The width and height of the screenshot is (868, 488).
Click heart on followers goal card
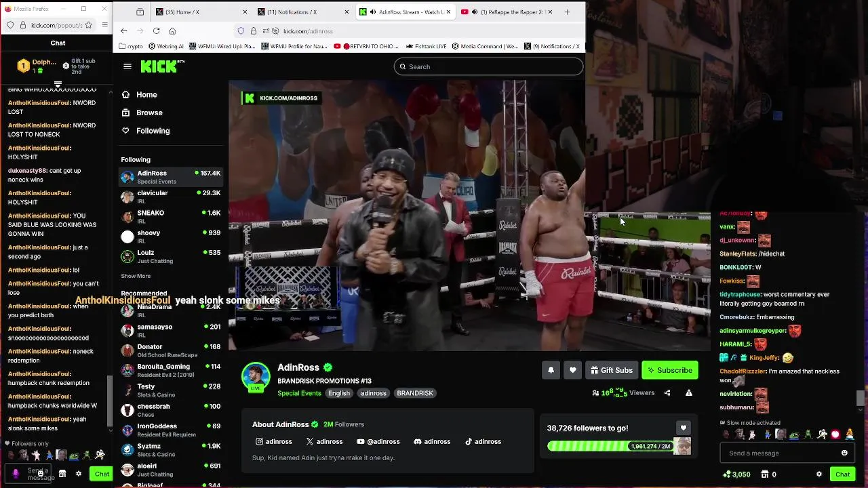coord(683,428)
